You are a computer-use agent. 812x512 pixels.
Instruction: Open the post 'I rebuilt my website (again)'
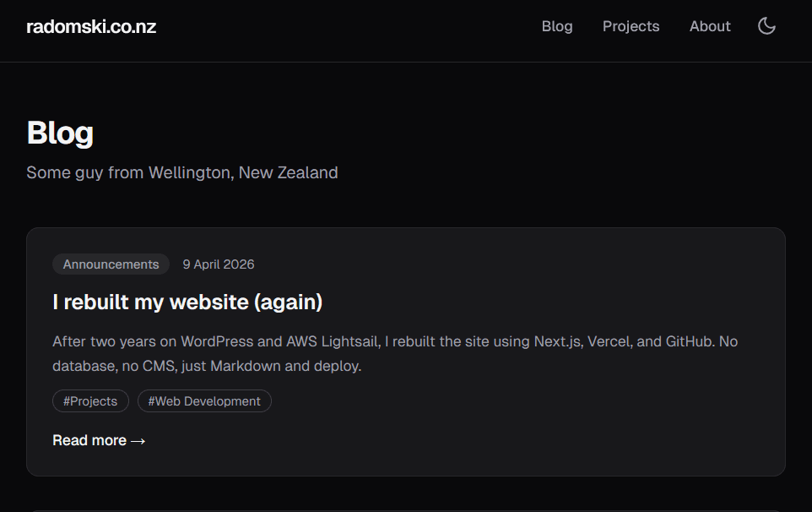[x=189, y=302]
